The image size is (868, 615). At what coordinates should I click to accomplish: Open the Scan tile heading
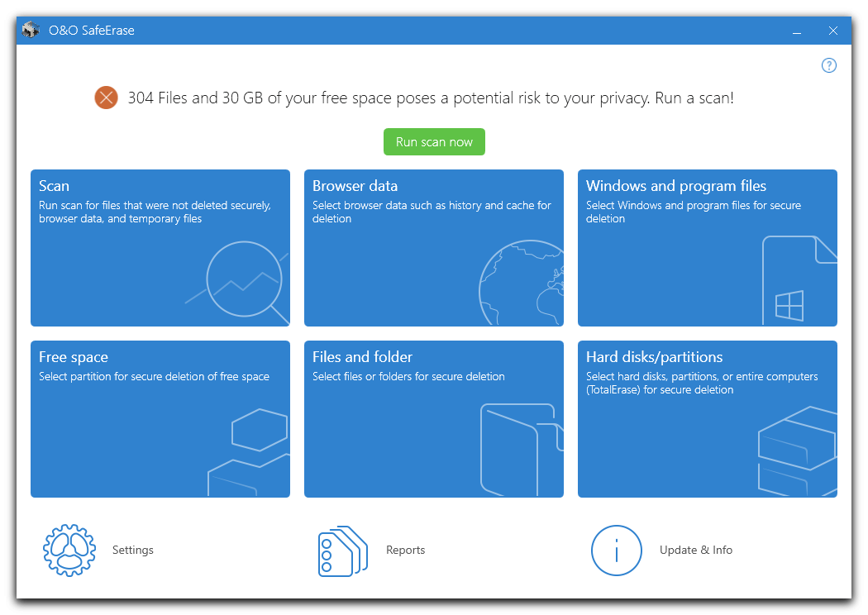[x=54, y=186]
